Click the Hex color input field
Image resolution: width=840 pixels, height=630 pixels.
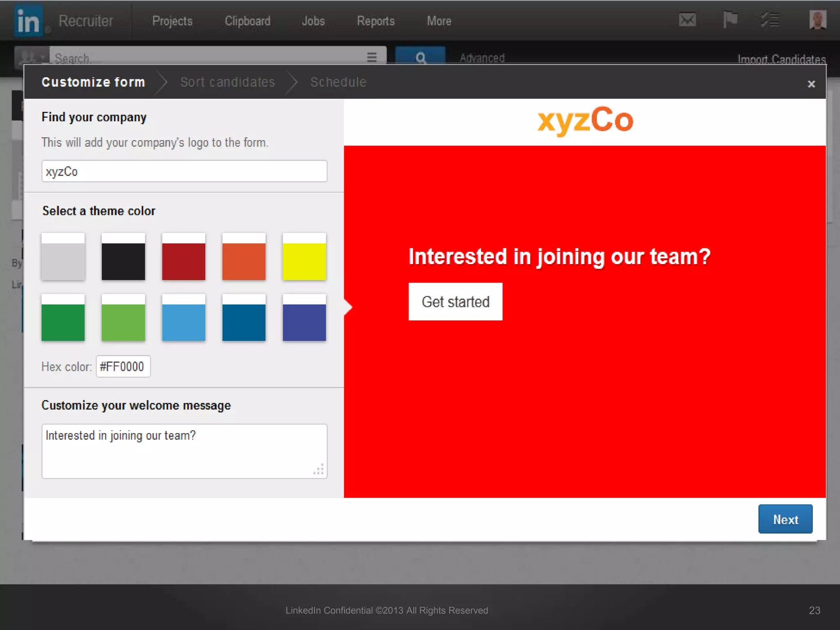click(x=123, y=366)
